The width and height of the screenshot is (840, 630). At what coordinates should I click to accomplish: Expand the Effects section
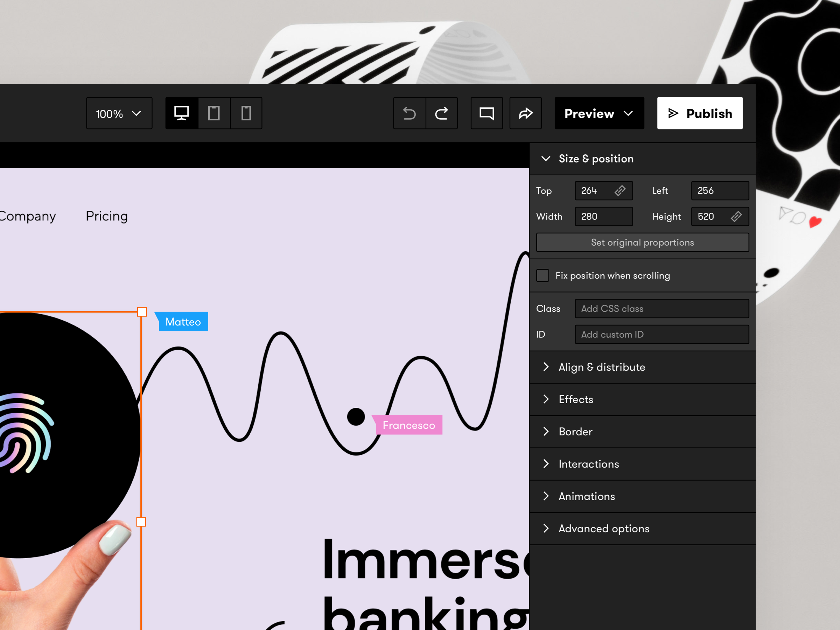(x=575, y=399)
